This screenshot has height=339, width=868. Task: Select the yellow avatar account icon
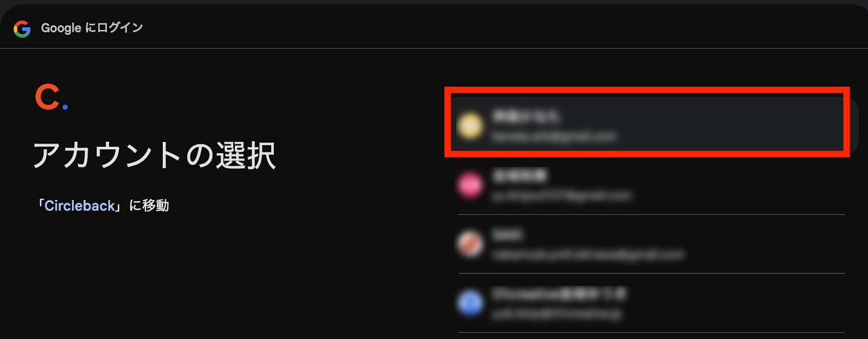[x=470, y=126]
